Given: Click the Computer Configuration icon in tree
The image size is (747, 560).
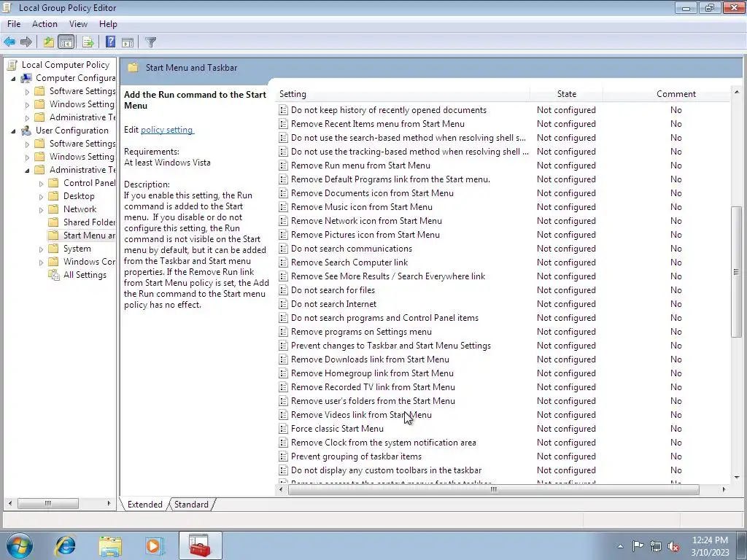Looking at the screenshot, I should 26,77.
